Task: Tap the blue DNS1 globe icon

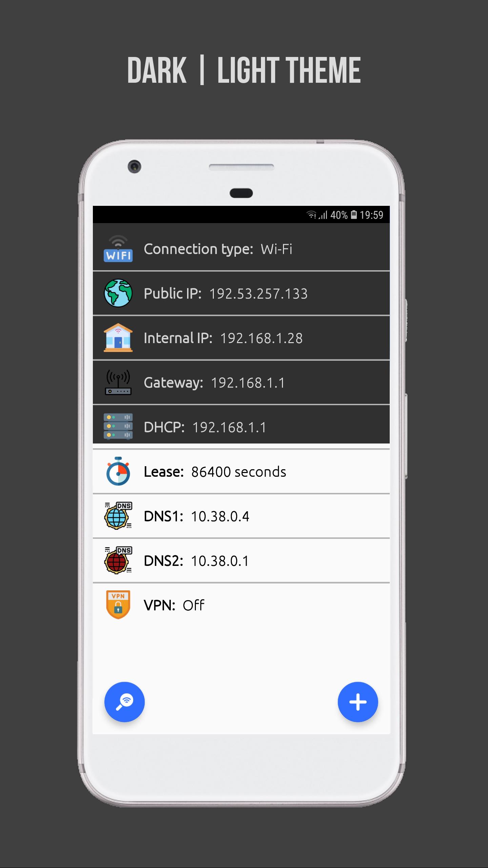Action: tap(118, 516)
